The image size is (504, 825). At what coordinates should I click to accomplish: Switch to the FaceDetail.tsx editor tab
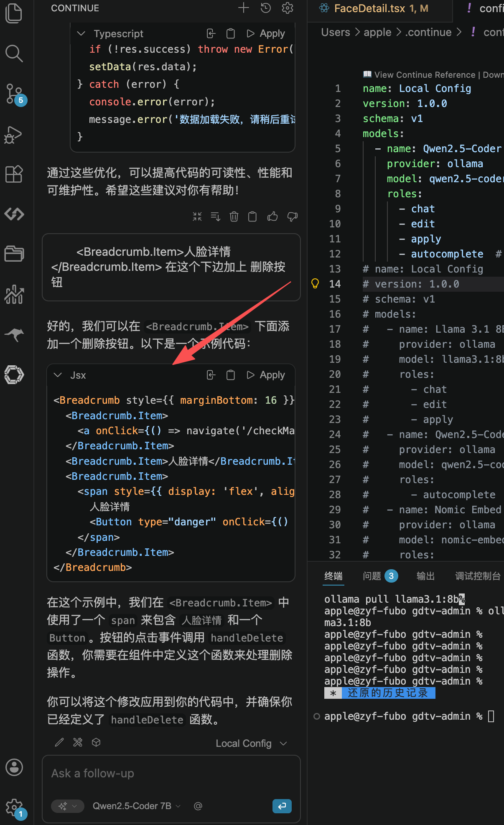tap(379, 9)
